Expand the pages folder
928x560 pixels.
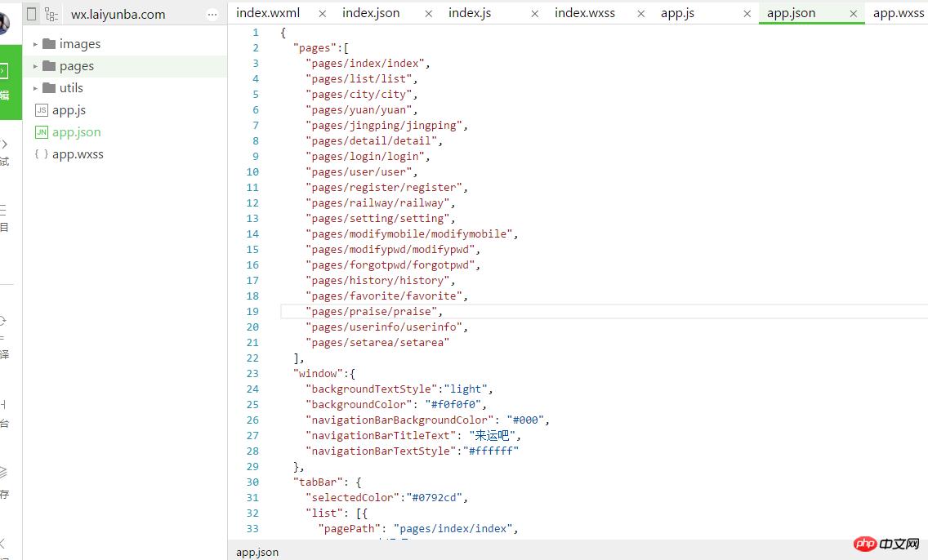click(x=76, y=66)
